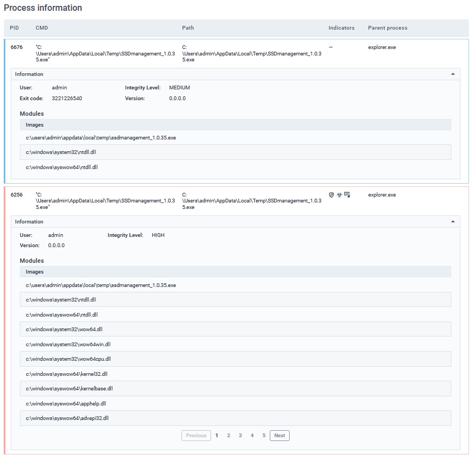Open page 4 of modules list
This screenshot has height=455, width=476.
252,436
